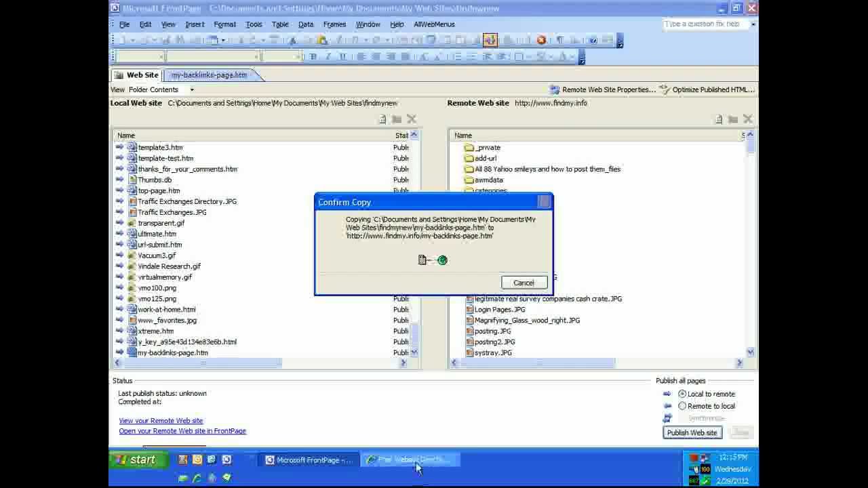Click the new folder icon above remote file list

pos(732,119)
